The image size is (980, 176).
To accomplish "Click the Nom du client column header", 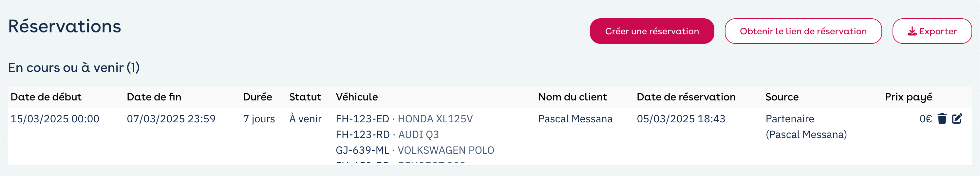I will tap(573, 97).
